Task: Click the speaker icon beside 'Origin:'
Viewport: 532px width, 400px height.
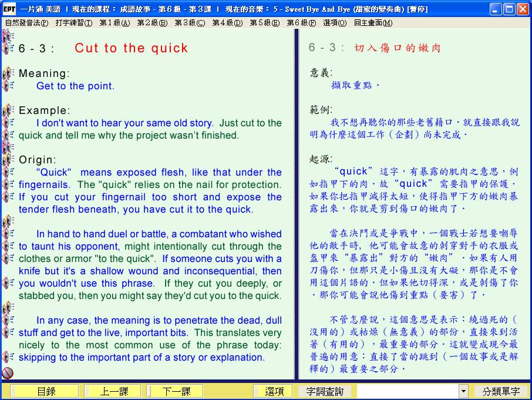Action: 8,160
